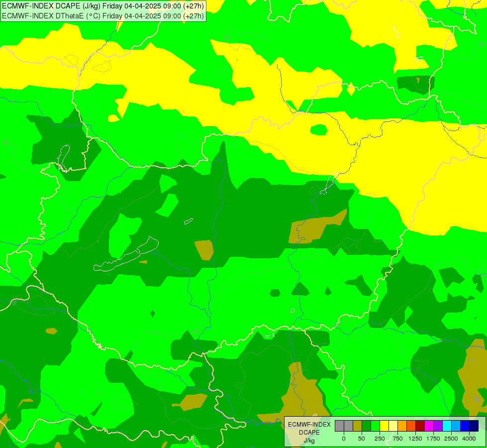Click the dark green legend swatch after 50
487x448 pixels.
pyautogui.click(x=367, y=426)
